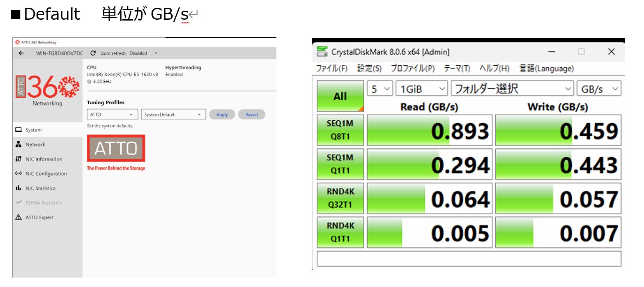Click the NIC Configuration arrows icon
The height and width of the screenshot is (287, 644).
(x=18, y=173)
